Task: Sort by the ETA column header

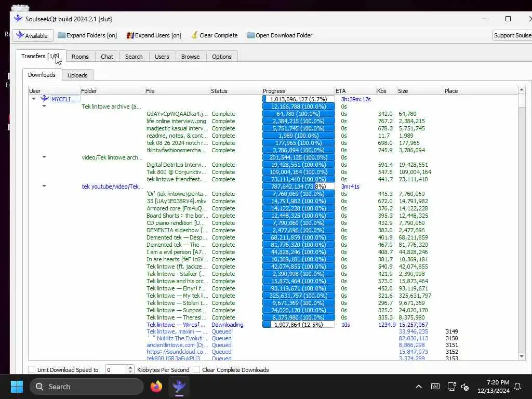Action: (x=355, y=90)
